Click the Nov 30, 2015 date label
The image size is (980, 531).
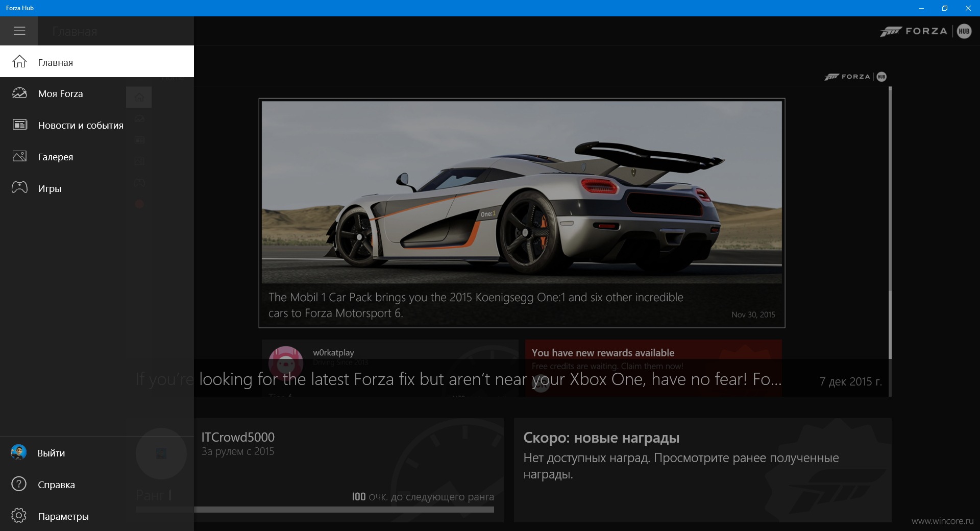click(753, 315)
